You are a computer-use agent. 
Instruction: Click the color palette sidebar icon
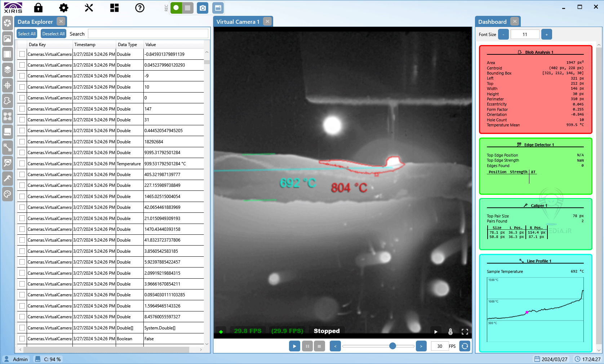click(x=7, y=194)
